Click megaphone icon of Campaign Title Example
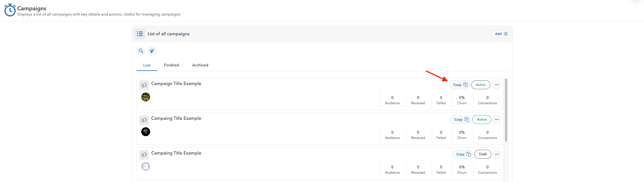Screen dimensions: 644x182 (144, 85)
